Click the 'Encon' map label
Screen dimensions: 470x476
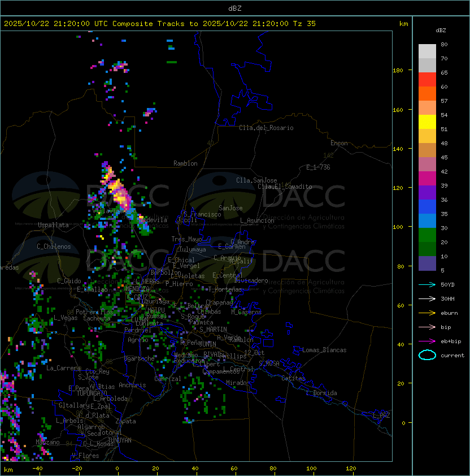(339, 143)
